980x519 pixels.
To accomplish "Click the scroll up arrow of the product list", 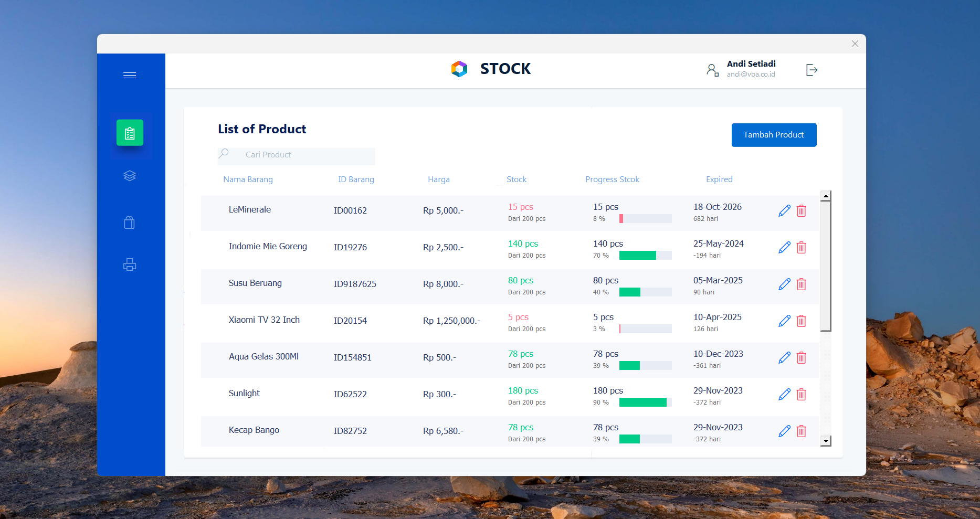I will pos(826,196).
